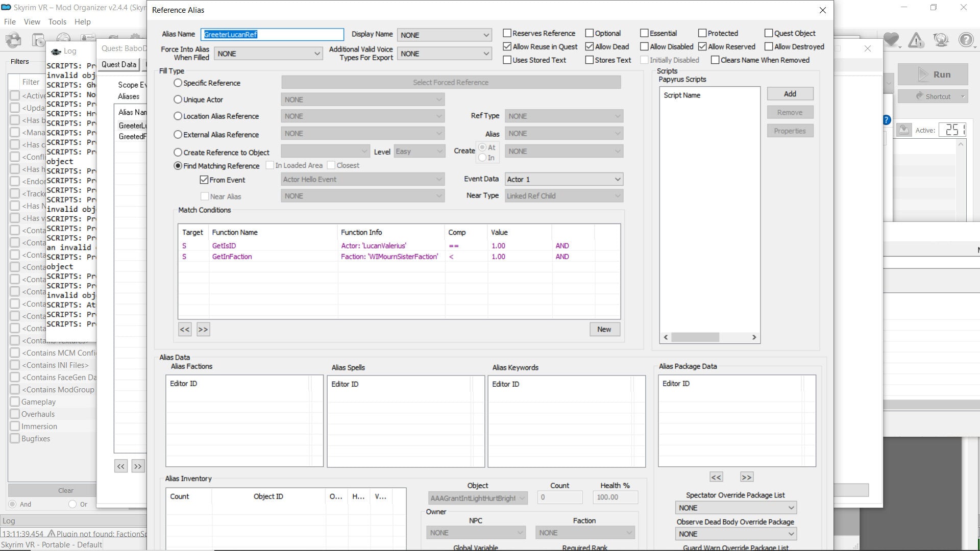Switch to the Quest Data tab
This screenshot has width=980, height=551.
(x=119, y=64)
